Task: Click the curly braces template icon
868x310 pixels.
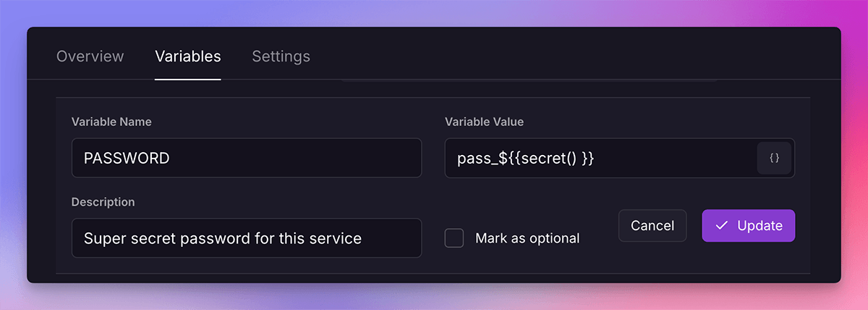Action: (x=774, y=158)
